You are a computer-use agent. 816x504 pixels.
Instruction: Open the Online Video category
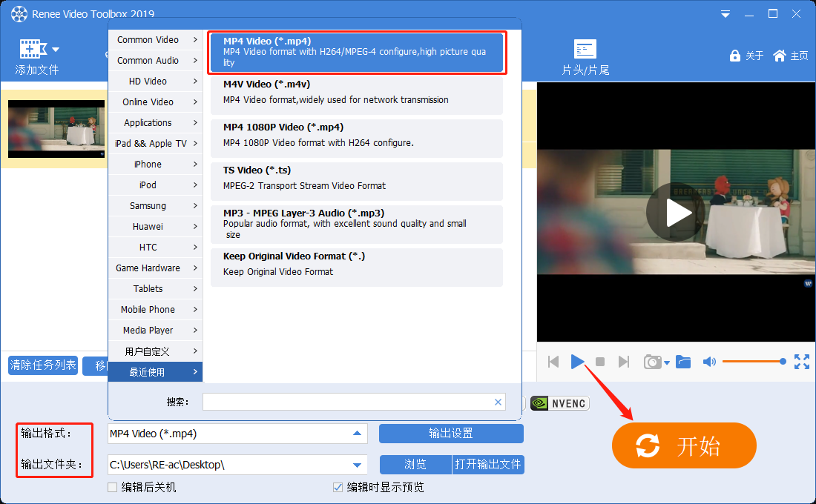156,102
